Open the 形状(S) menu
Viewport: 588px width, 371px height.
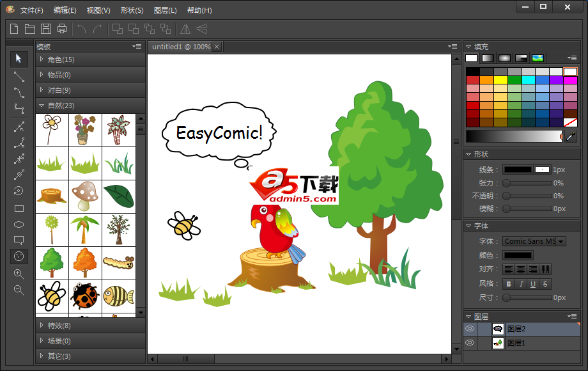tap(131, 10)
